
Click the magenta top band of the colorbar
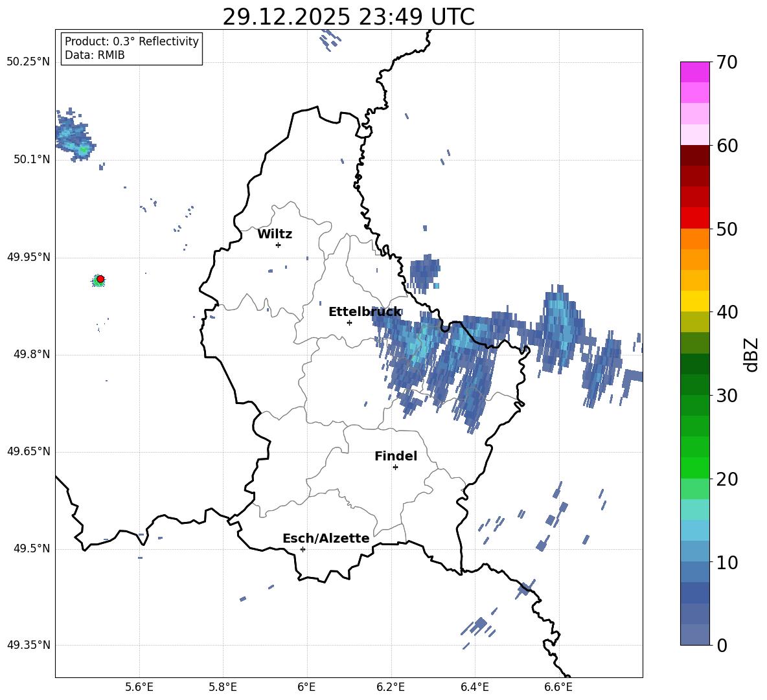tap(694, 72)
